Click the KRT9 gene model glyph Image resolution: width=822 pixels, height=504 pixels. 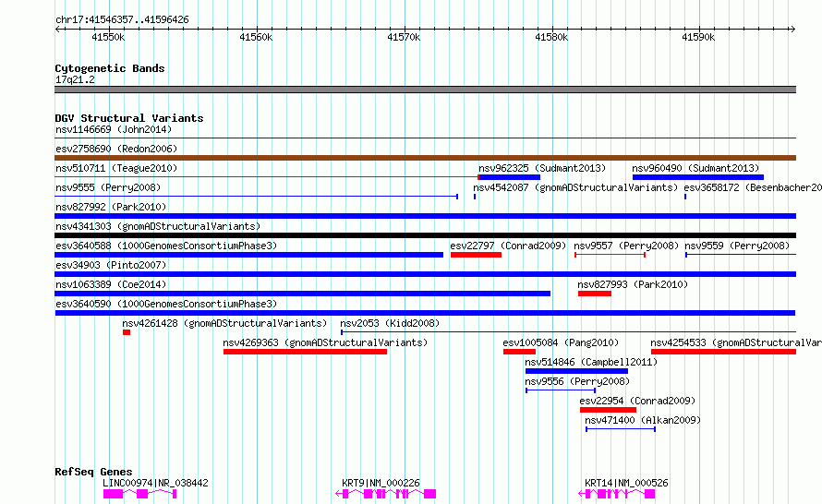tap(386, 494)
